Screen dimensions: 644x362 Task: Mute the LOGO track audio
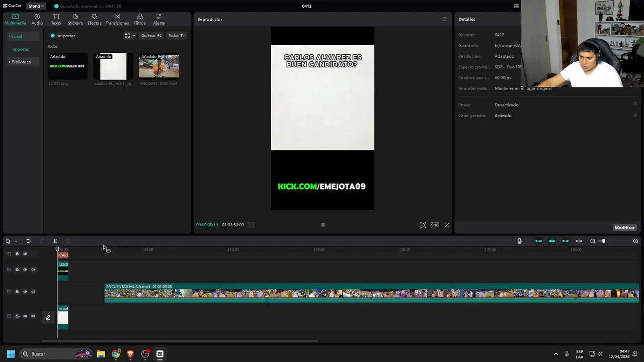pyautogui.click(x=33, y=269)
